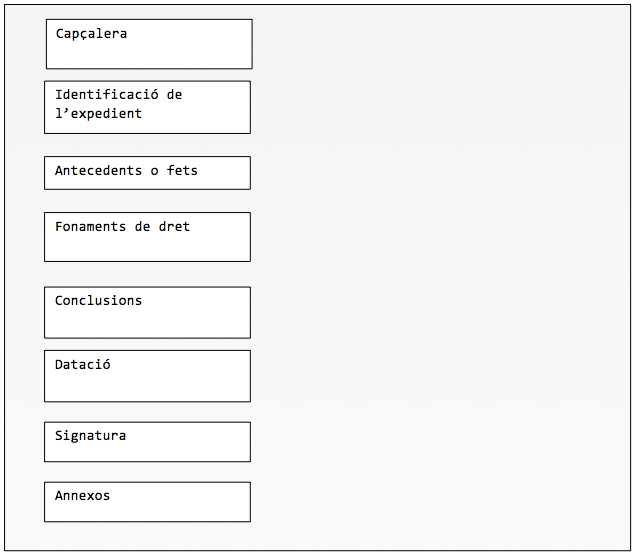Click the word Identificació

tap(107, 95)
